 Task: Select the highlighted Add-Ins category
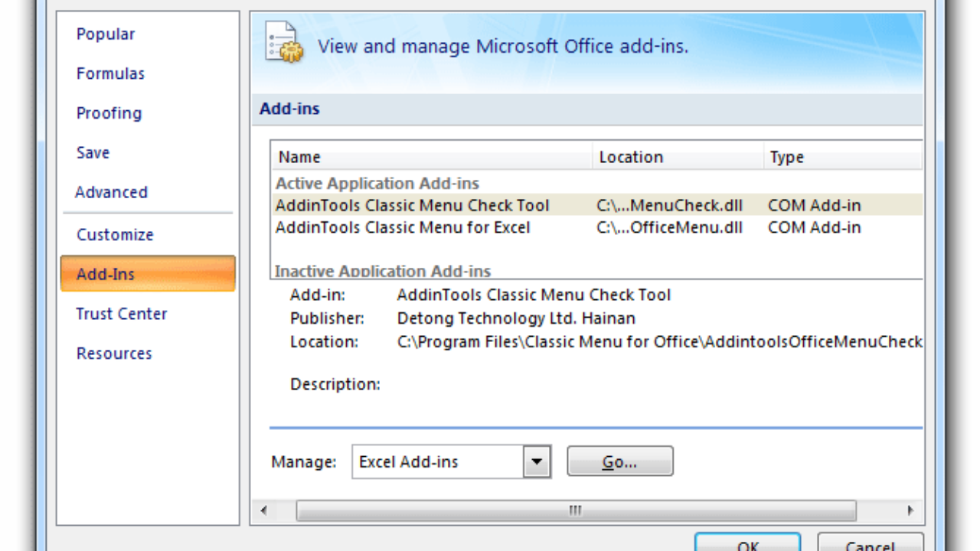click(148, 274)
